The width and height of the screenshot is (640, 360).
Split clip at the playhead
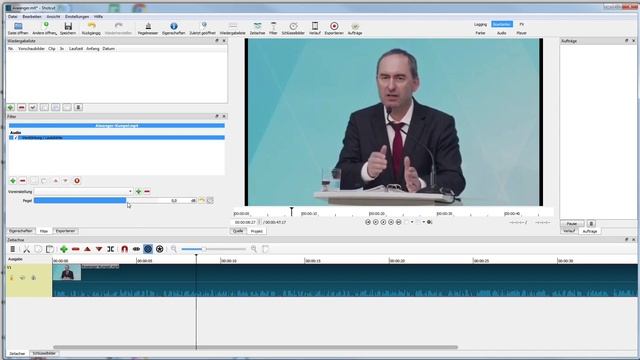pyautogui.click(x=111, y=249)
